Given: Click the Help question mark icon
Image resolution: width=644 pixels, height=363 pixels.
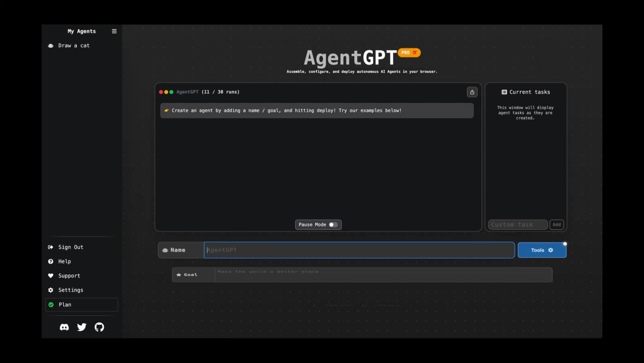Looking at the screenshot, I should 51,262.
